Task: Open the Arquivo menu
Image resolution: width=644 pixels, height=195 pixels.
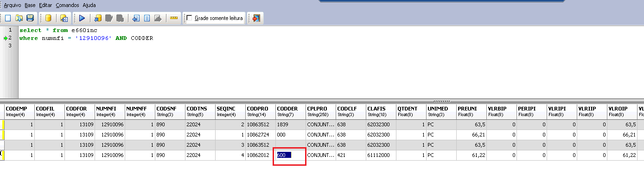Action: pyautogui.click(x=13, y=5)
